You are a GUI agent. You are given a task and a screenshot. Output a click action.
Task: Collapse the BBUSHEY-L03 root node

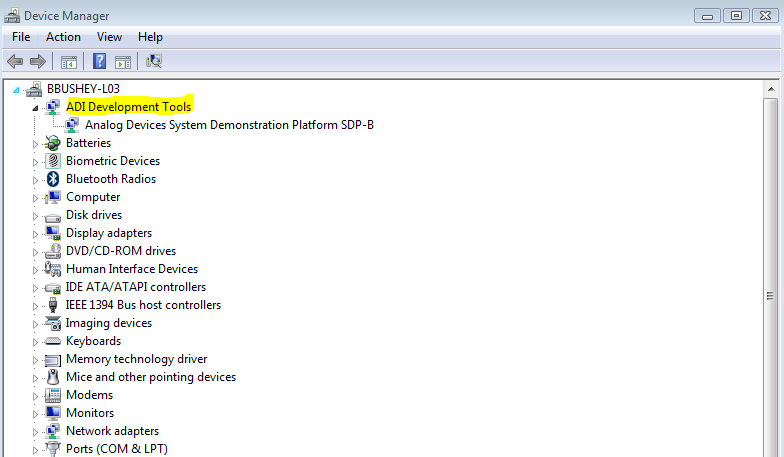16,90
